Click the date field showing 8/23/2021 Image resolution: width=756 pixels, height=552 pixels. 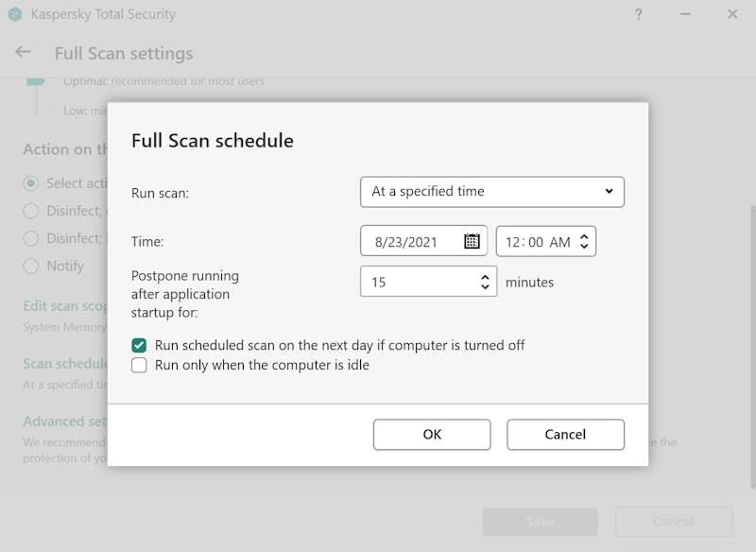[x=423, y=241]
